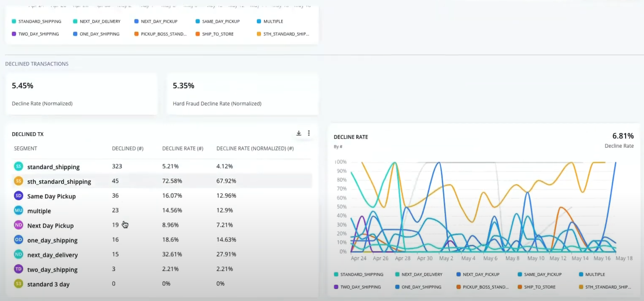This screenshot has height=301, width=644.
Task: Click the Same Day Pickup SD icon
Action: coord(18,196)
